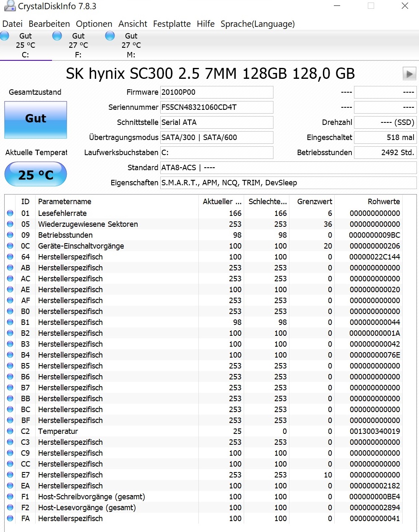Click status icon of row 01 Lesefehlerrate
This screenshot has height=532, width=419.
tap(10, 213)
